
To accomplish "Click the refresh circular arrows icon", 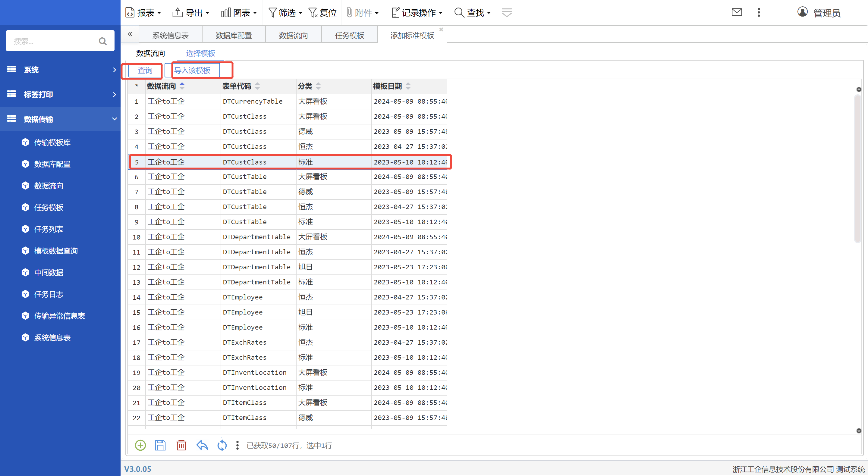I will pyautogui.click(x=222, y=445).
